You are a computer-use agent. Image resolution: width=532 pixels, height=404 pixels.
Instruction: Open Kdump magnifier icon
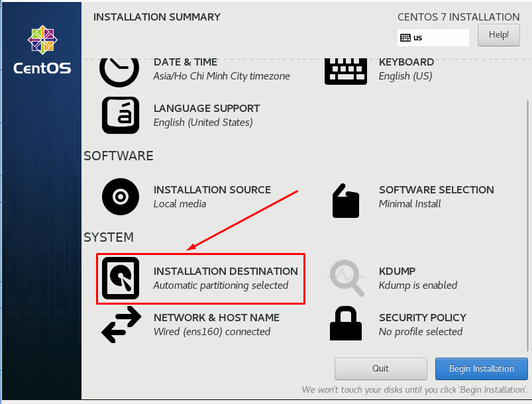click(x=346, y=278)
